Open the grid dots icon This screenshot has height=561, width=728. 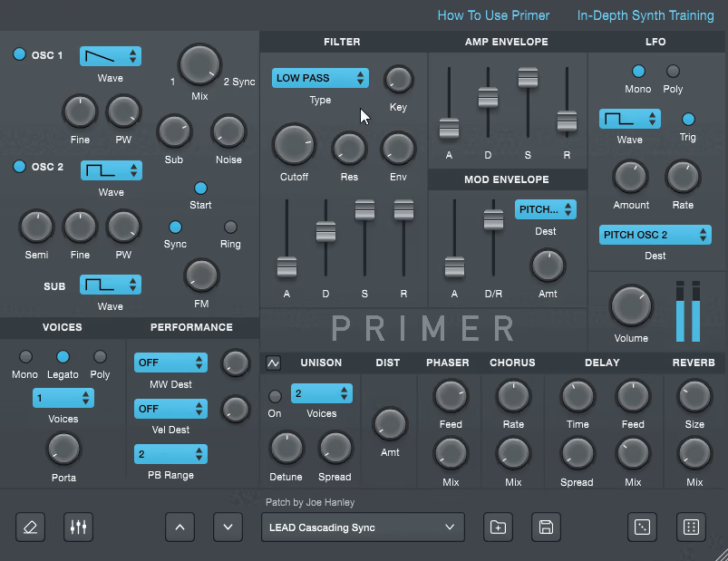point(692,527)
